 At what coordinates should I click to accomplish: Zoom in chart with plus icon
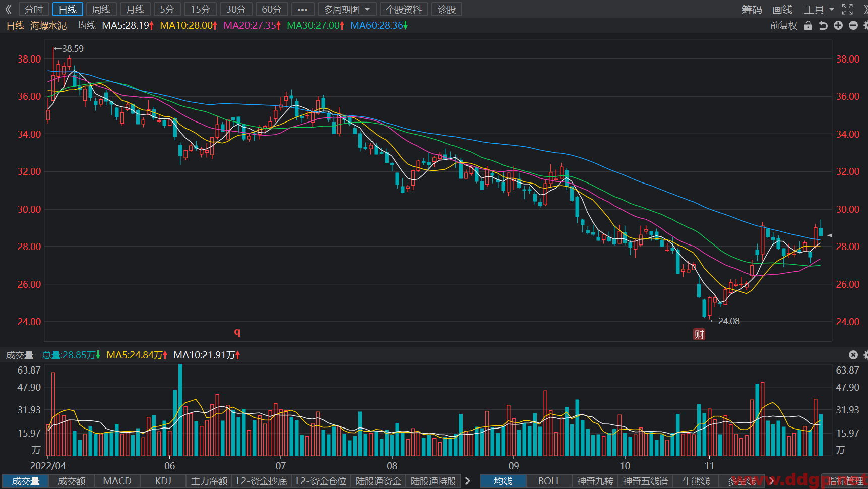pyautogui.click(x=838, y=25)
